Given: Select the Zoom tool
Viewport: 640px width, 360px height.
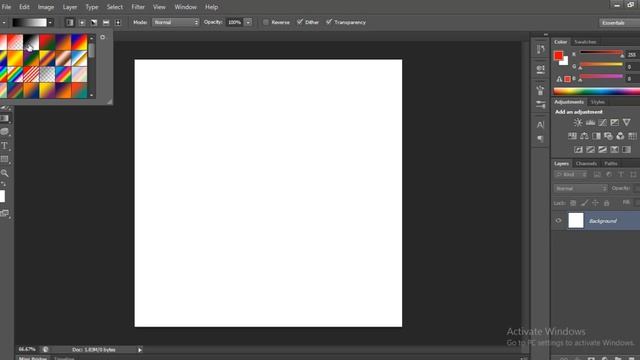Looking at the screenshot, I should pos(4,173).
